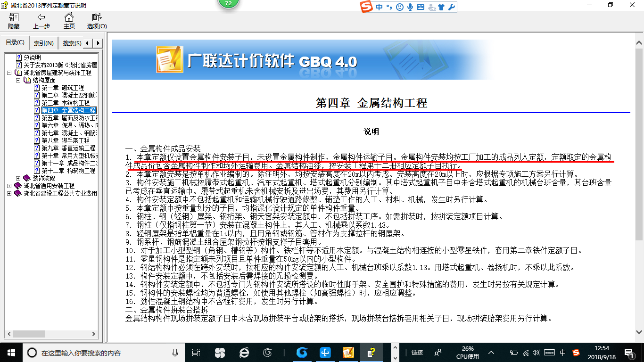Collapse the 结构屋面 node
Image resolution: width=644 pixels, height=362 pixels.
pyautogui.click(x=18, y=80)
